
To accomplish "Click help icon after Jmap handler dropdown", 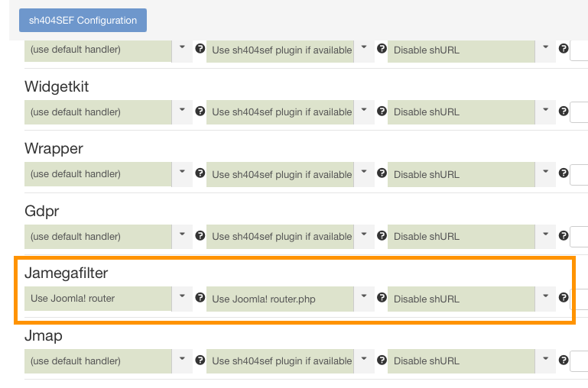I will [200, 361].
